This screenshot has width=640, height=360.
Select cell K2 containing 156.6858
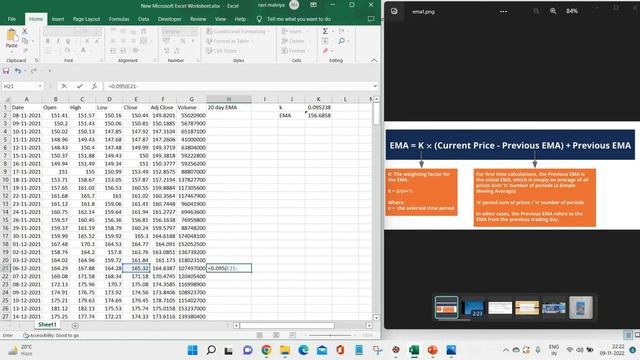tap(318, 116)
